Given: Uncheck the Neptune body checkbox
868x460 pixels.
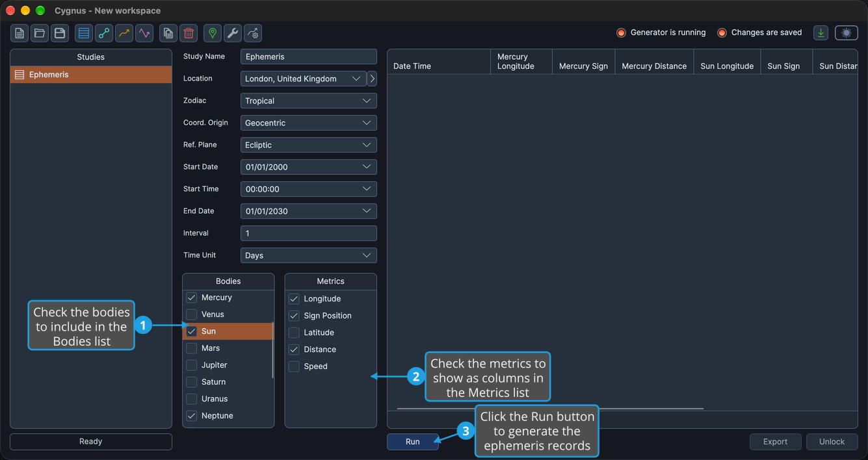Looking at the screenshot, I should tap(192, 416).
